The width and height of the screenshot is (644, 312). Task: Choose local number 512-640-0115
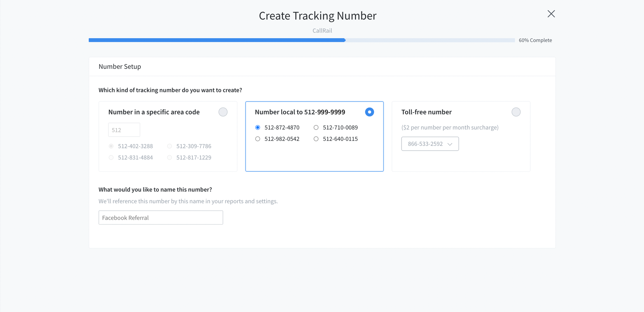coord(316,139)
